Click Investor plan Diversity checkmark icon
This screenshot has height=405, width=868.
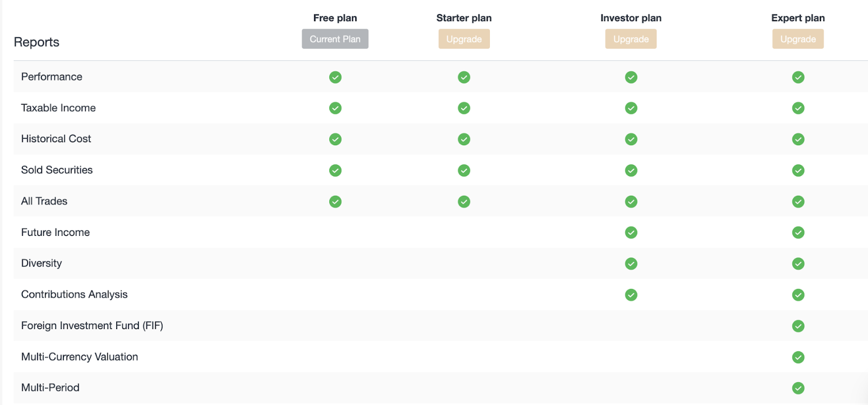[x=631, y=263]
